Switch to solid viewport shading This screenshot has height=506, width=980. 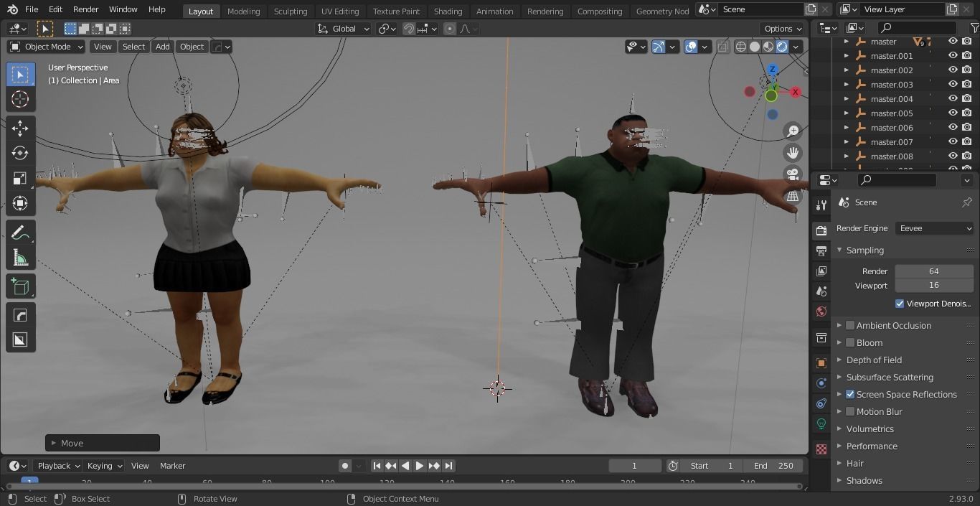tap(755, 47)
